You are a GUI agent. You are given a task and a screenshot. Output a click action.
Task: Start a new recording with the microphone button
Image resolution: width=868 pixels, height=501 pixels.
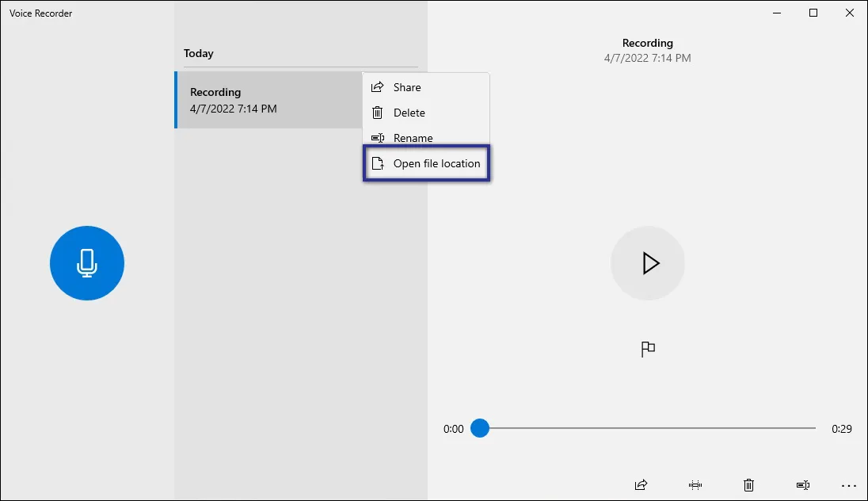(87, 263)
